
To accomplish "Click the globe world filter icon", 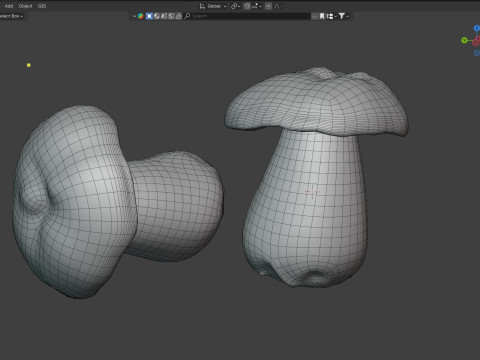I will point(157,16).
